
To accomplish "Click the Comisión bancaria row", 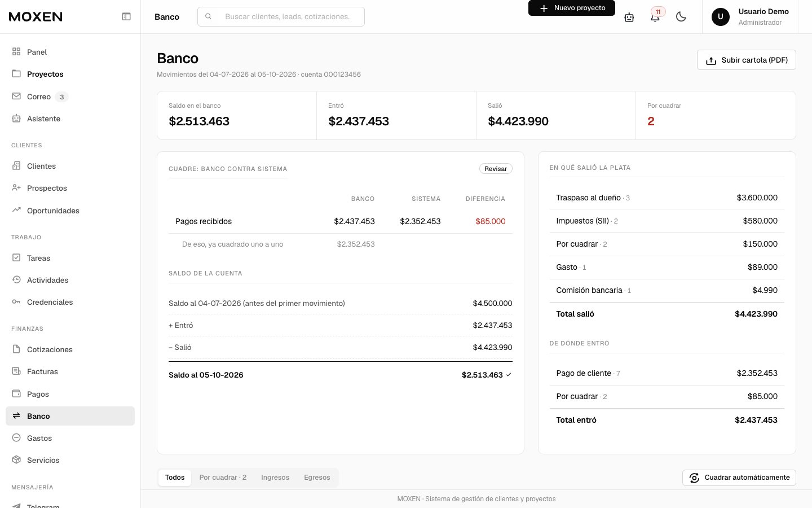I will click(x=667, y=290).
